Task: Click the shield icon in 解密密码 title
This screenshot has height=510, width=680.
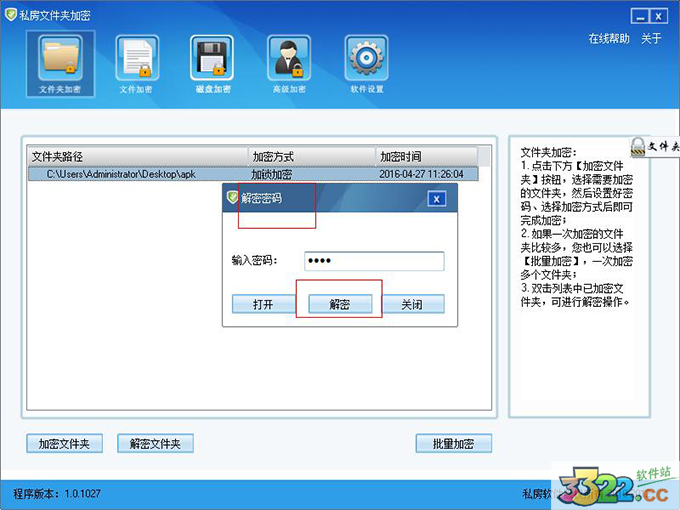Action: point(233,198)
